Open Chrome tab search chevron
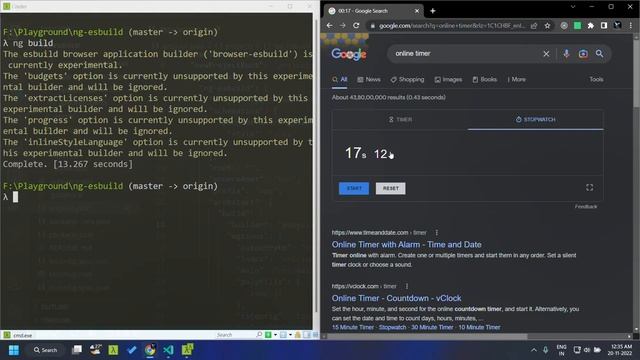 click(573, 7)
